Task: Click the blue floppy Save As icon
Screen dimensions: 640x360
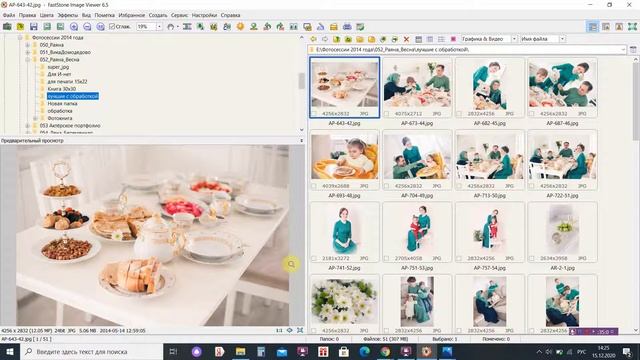Action: (34, 27)
